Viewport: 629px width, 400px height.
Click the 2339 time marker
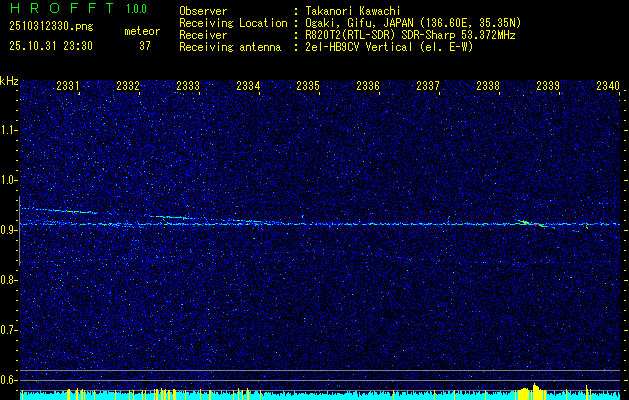point(548,86)
